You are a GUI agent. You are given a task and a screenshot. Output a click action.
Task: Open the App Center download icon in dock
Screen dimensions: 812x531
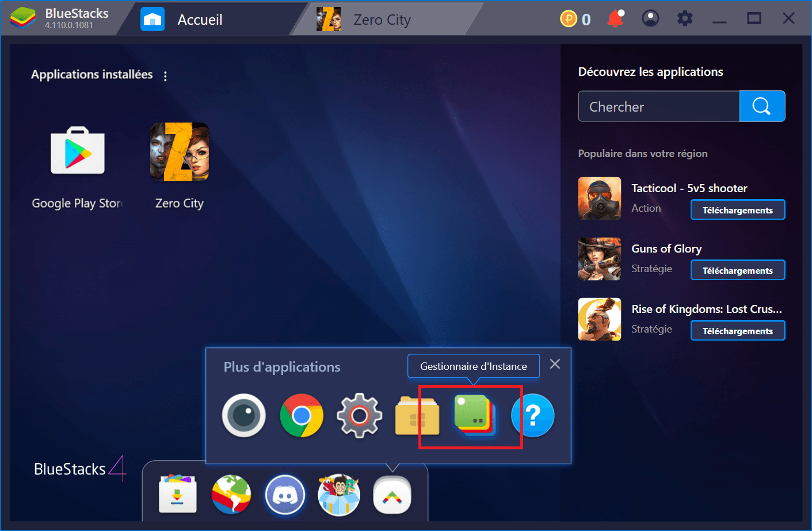(178, 494)
